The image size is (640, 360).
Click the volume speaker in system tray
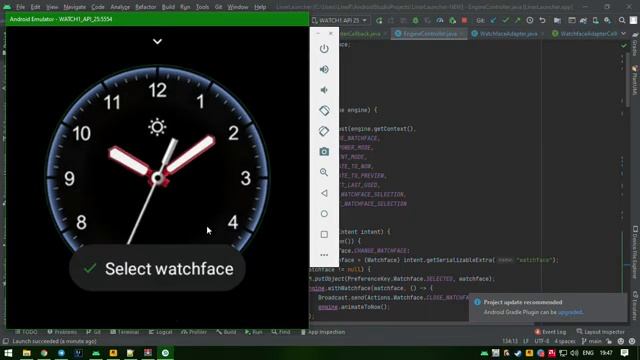point(574,353)
